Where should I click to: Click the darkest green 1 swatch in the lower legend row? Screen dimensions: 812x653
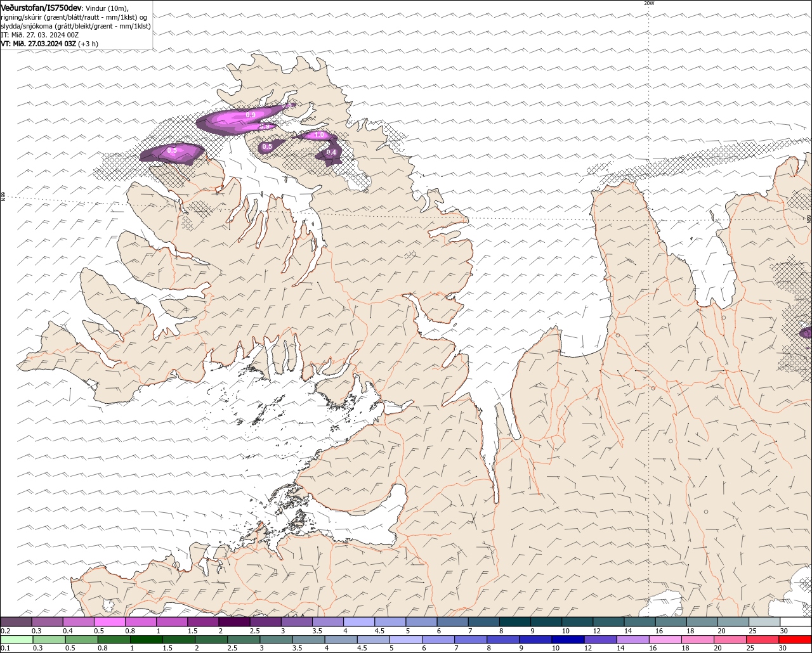tap(147, 639)
